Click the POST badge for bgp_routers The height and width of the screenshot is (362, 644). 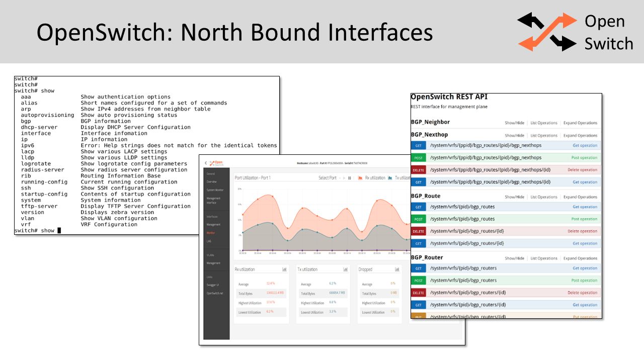pyautogui.click(x=418, y=281)
